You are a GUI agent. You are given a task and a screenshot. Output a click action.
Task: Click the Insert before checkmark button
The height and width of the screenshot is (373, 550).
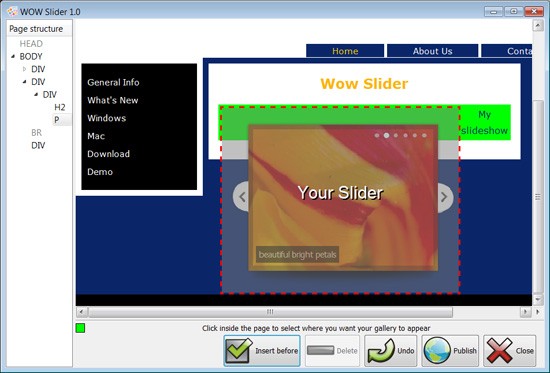coord(262,351)
